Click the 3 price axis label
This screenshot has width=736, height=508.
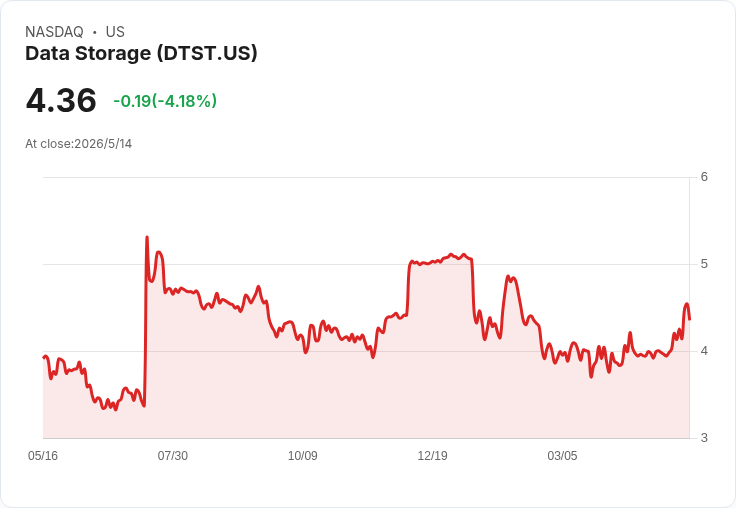pyautogui.click(x=704, y=438)
